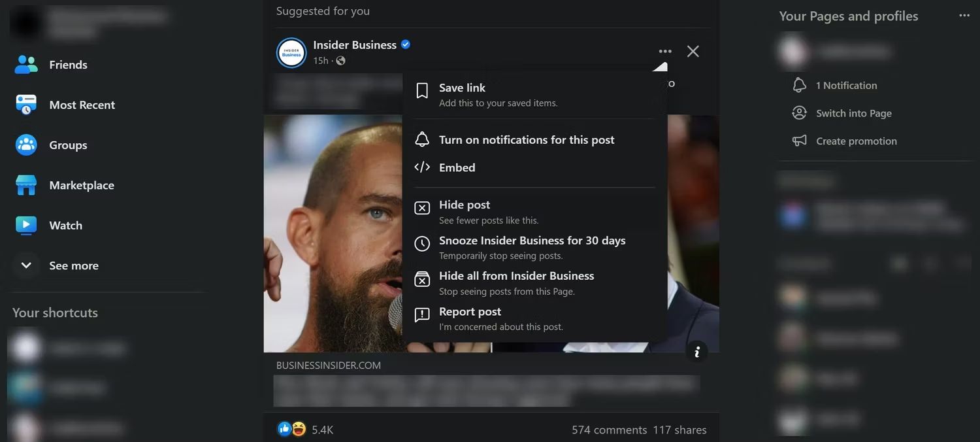The width and height of the screenshot is (980, 442).
Task: Open the 574 comments on the post
Action: coord(608,430)
